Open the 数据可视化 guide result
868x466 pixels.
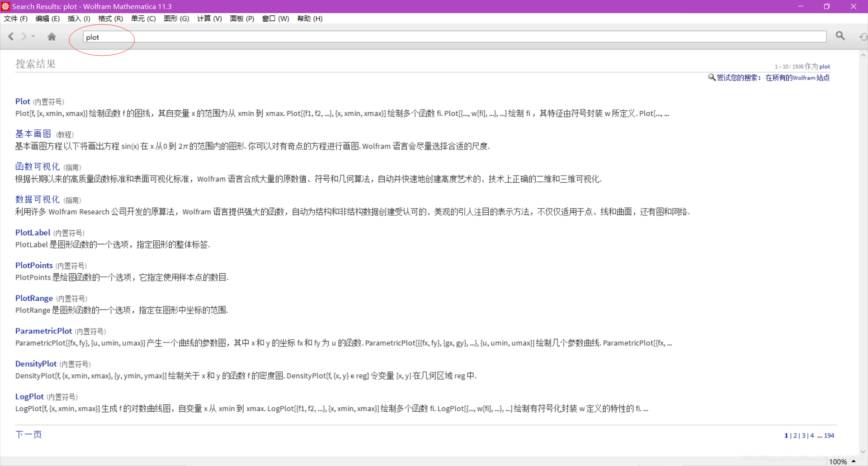click(38, 200)
